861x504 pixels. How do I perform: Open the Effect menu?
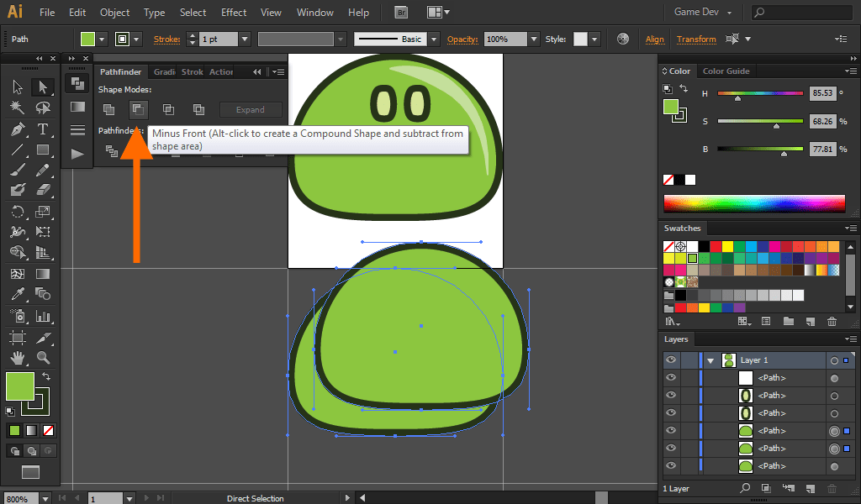234,13
